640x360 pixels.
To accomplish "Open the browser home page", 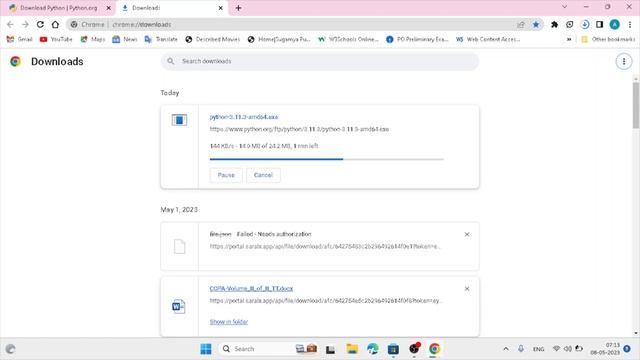I will click(55, 24).
